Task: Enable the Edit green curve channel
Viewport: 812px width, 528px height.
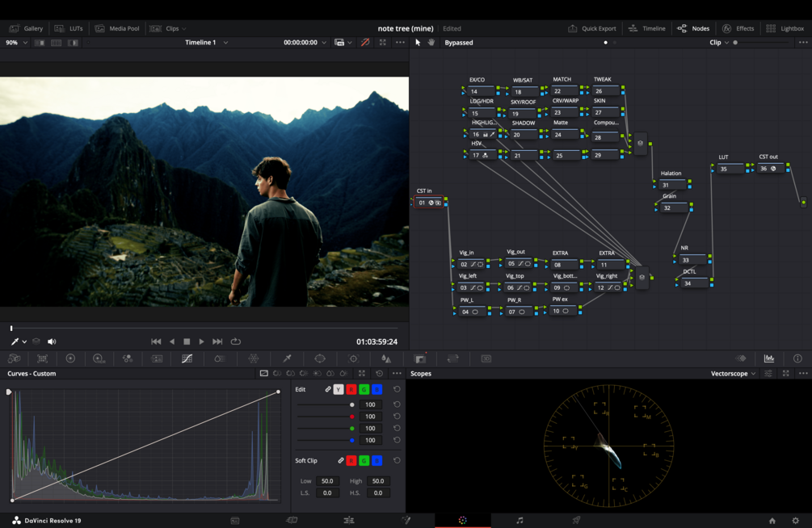Action: (364, 389)
